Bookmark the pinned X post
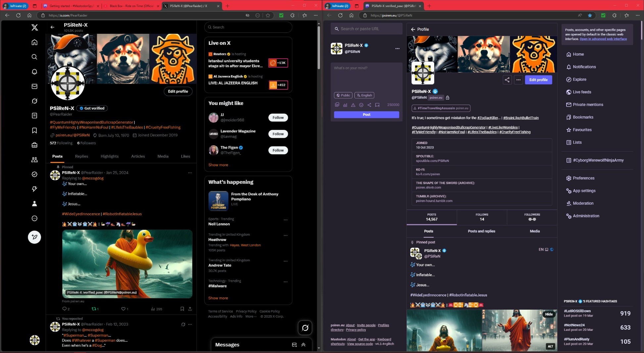The height and width of the screenshot is (353, 644). pos(182,309)
